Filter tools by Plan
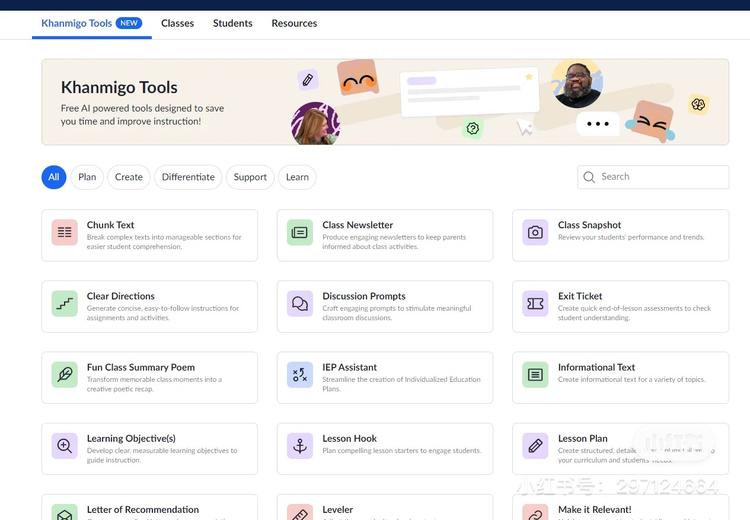The height and width of the screenshot is (520, 750). pyautogui.click(x=87, y=177)
